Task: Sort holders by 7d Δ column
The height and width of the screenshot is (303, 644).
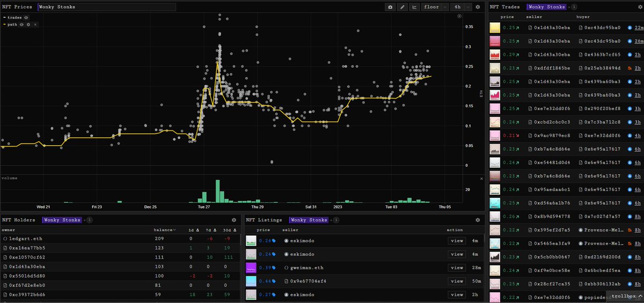Action: (x=211, y=230)
